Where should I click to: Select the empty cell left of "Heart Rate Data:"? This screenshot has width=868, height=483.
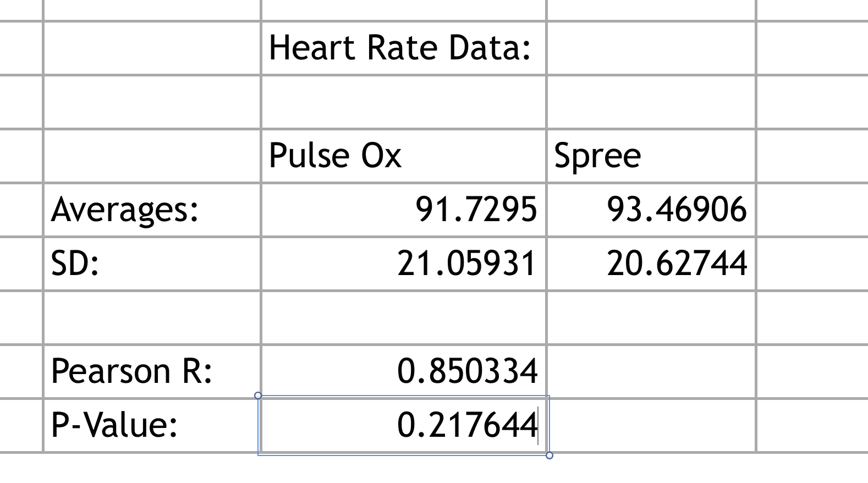point(152,48)
